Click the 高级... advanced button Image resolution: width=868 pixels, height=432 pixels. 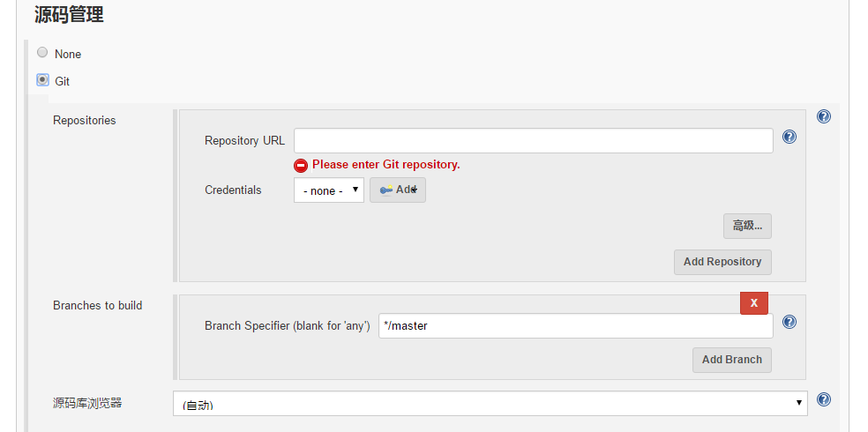[x=747, y=226]
